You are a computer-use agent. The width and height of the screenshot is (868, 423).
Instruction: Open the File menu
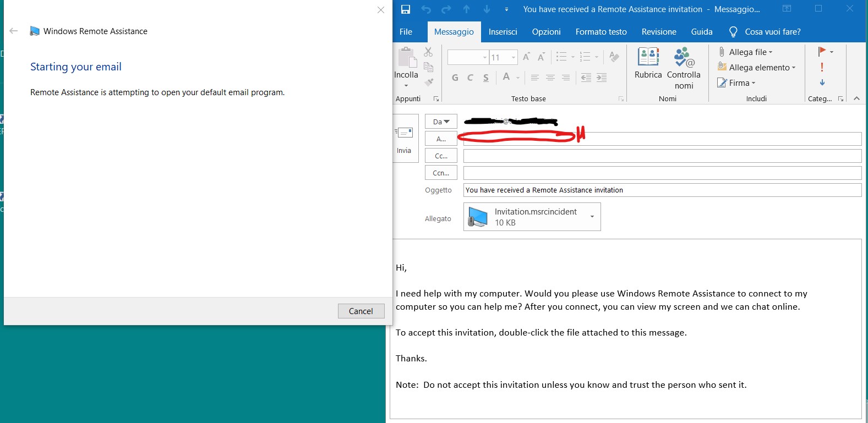406,32
